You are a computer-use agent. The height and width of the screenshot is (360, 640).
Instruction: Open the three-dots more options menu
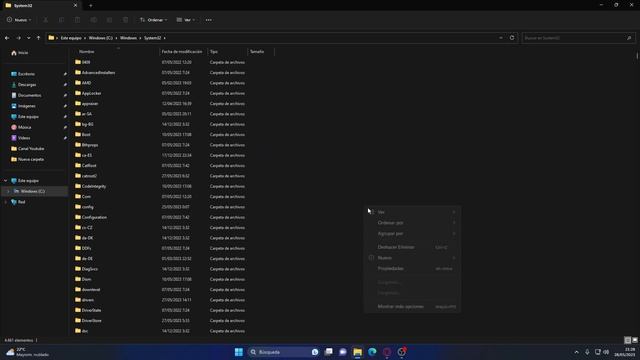tap(209, 20)
